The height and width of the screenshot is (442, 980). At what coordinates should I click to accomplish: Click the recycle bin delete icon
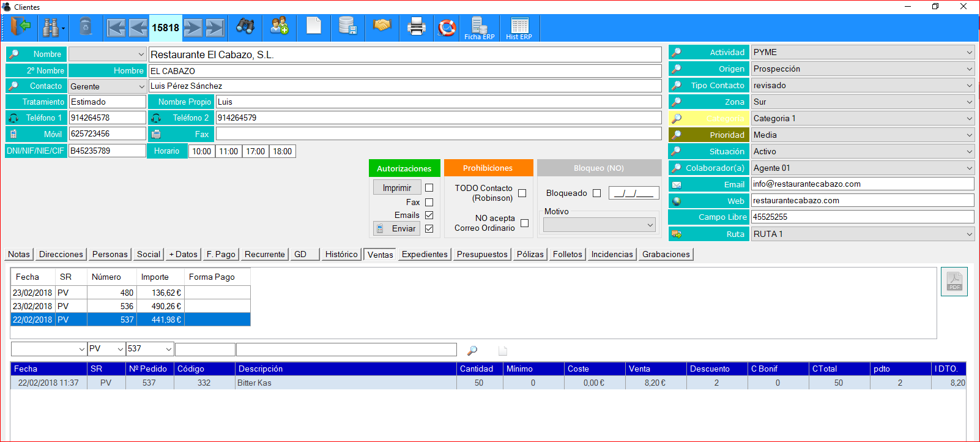86,27
